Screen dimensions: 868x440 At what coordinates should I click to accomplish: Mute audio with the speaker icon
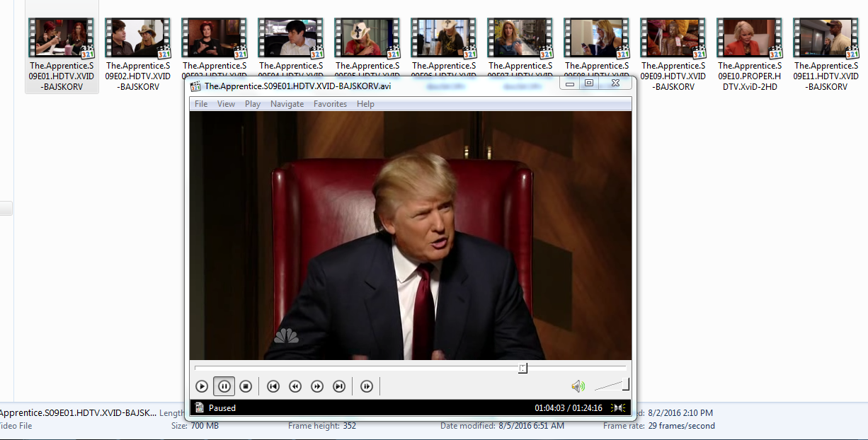tap(578, 386)
